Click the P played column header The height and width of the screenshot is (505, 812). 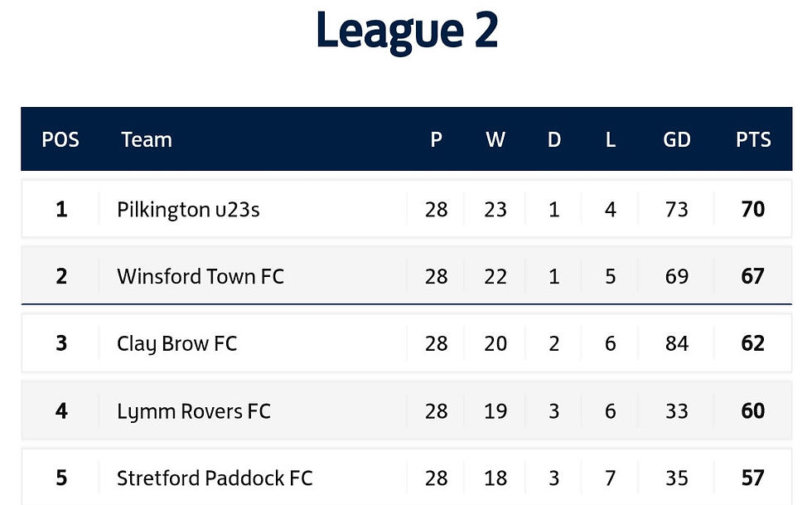click(437, 139)
